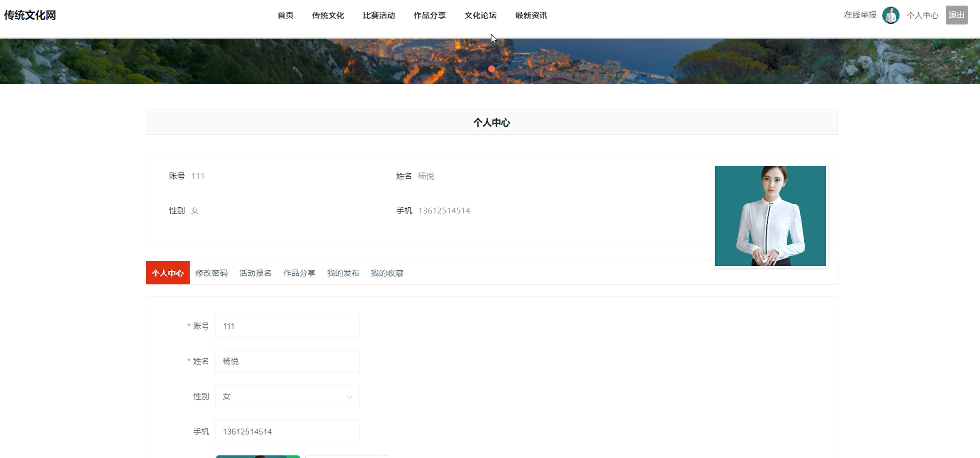980x458 pixels.
Task: Switch to the 修改密码 tab
Action: tap(211, 273)
